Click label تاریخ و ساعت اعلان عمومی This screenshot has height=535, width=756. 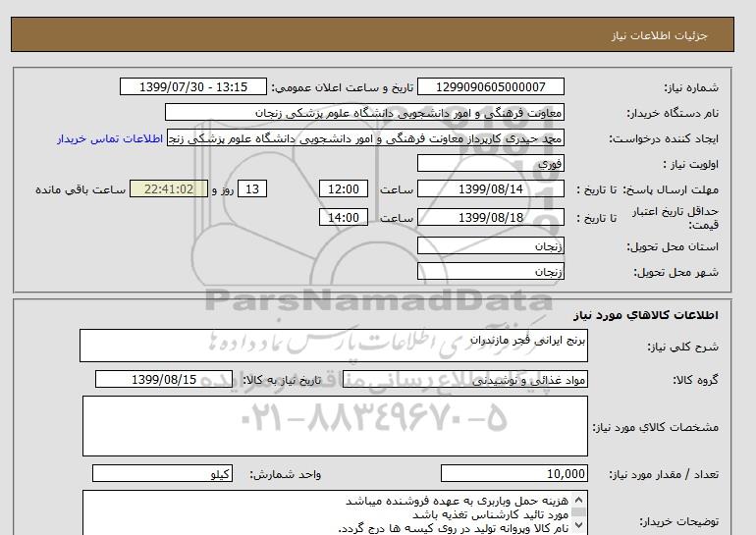(343, 87)
